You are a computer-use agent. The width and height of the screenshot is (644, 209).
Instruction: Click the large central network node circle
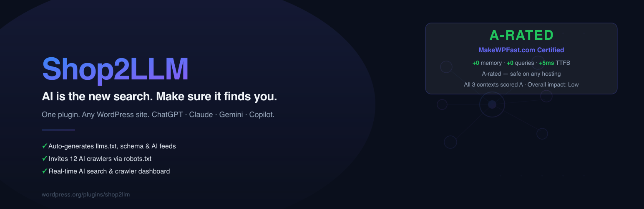pyautogui.click(x=492, y=104)
